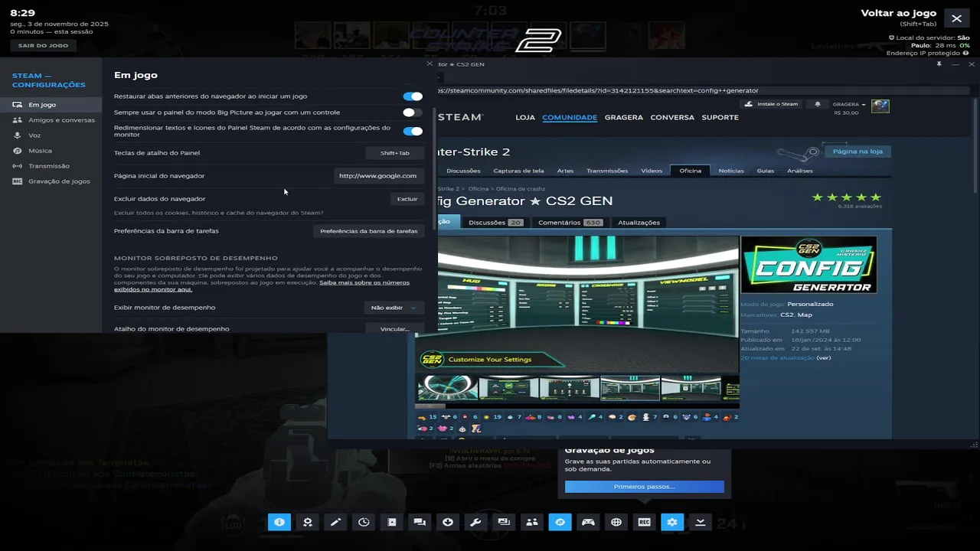Open the info overview icon in overlay toolbar
The width and height of the screenshot is (980, 551).
click(x=279, y=522)
